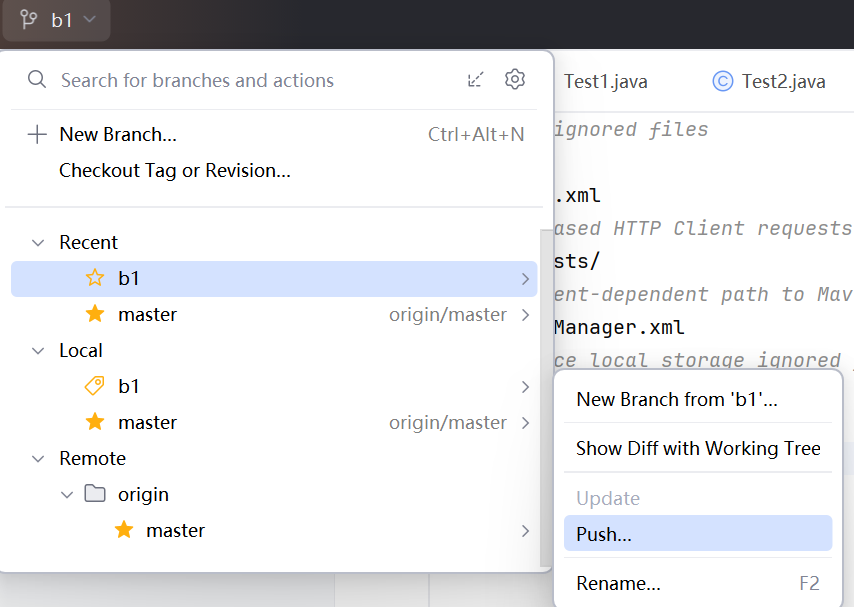Click the tag icon for b1 in Local
This screenshot has height=607, width=854.
pos(95,386)
